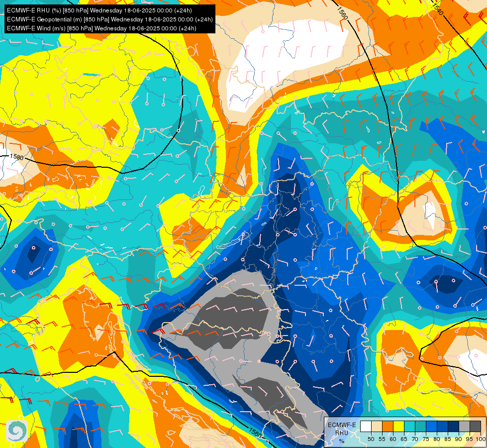Image resolution: width=487 pixels, height=448 pixels.
Task: Pick the yellow 60–65 legend swatch
Action: coord(399,426)
